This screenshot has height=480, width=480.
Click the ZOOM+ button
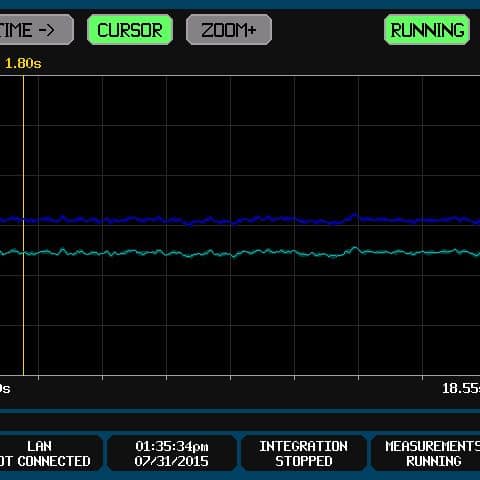[x=229, y=30]
